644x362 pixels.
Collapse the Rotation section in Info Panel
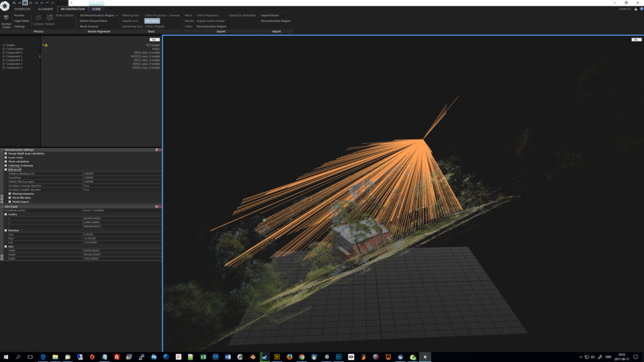pyautogui.click(x=6, y=230)
